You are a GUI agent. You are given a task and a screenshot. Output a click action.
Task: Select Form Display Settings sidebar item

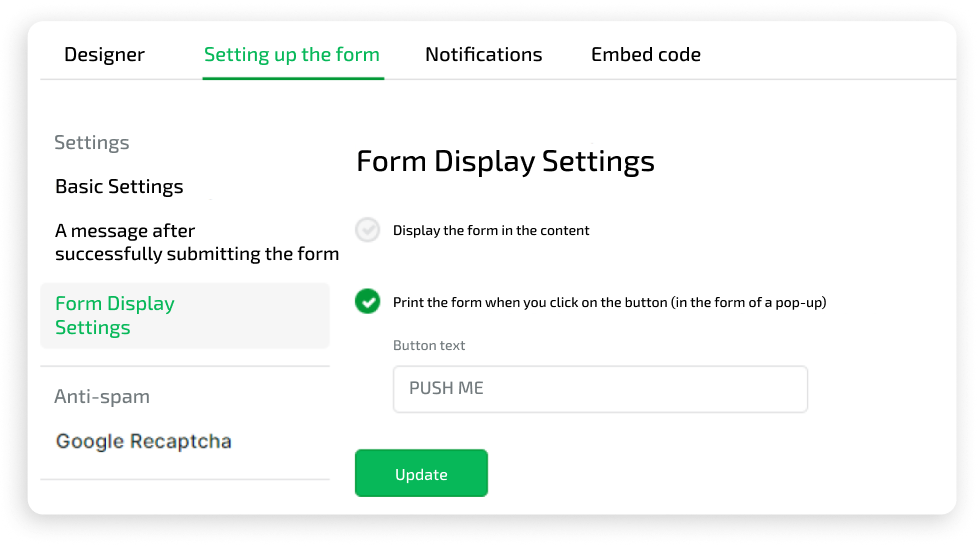coord(115,316)
